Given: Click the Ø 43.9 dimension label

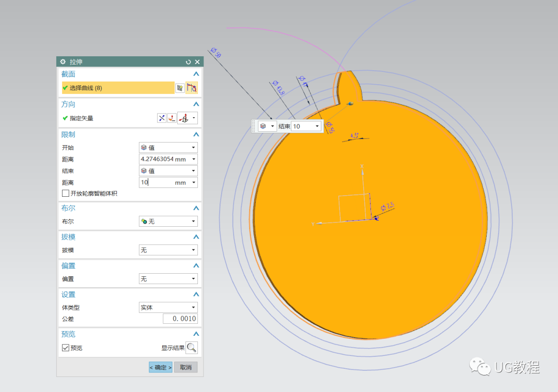Looking at the screenshot, I should 278,88.
